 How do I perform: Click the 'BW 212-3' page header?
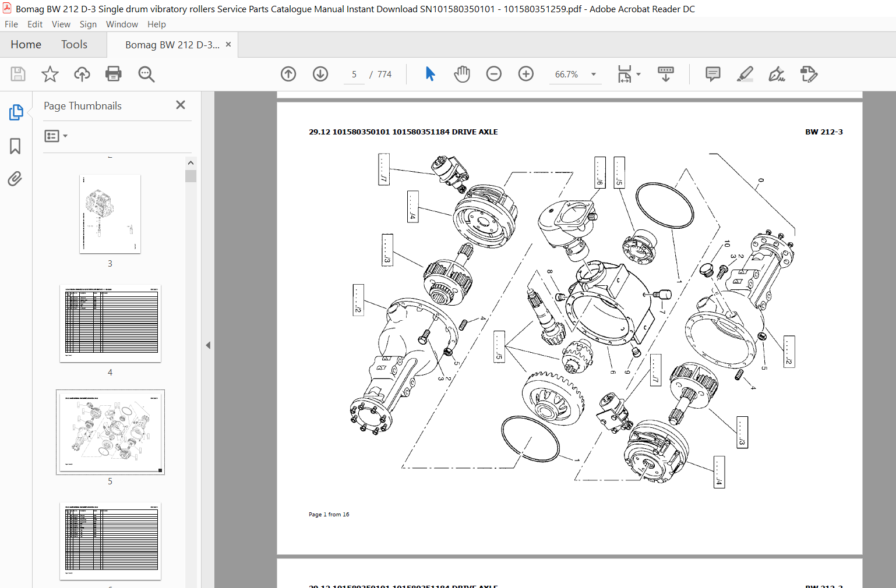click(824, 132)
